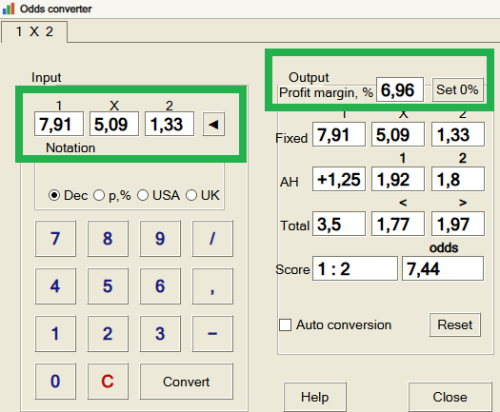The height and width of the screenshot is (412, 500).
Task: Select the UK notation radio button
Action: pyautogui.click(x=191, y=195)
